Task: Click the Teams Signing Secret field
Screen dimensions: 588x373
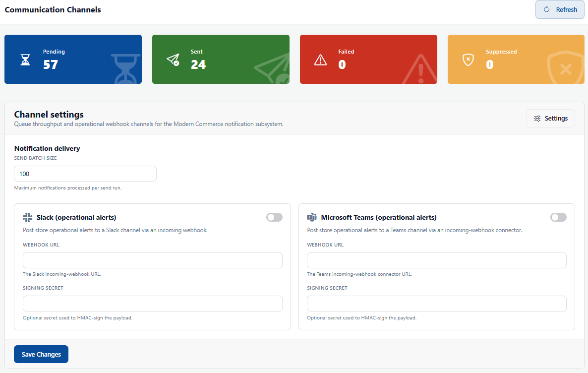Action: pyautogui.click(x=436, y=304)
